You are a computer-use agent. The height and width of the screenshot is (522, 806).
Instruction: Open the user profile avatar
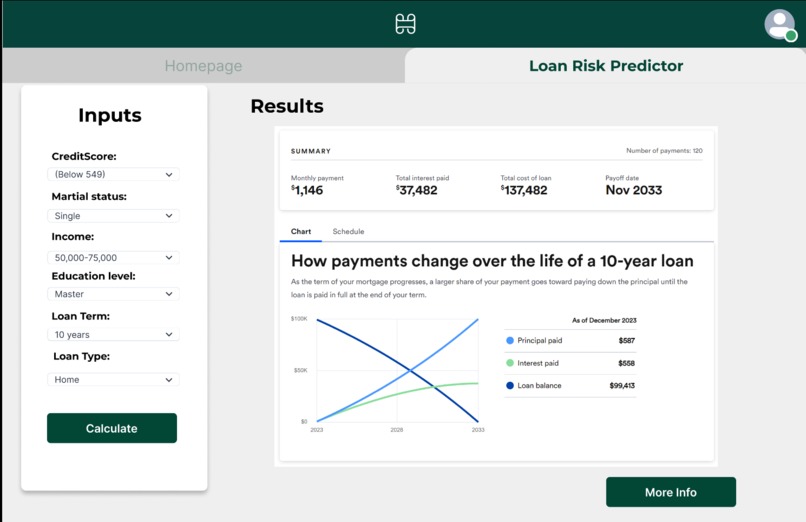[x=780, y=25]
